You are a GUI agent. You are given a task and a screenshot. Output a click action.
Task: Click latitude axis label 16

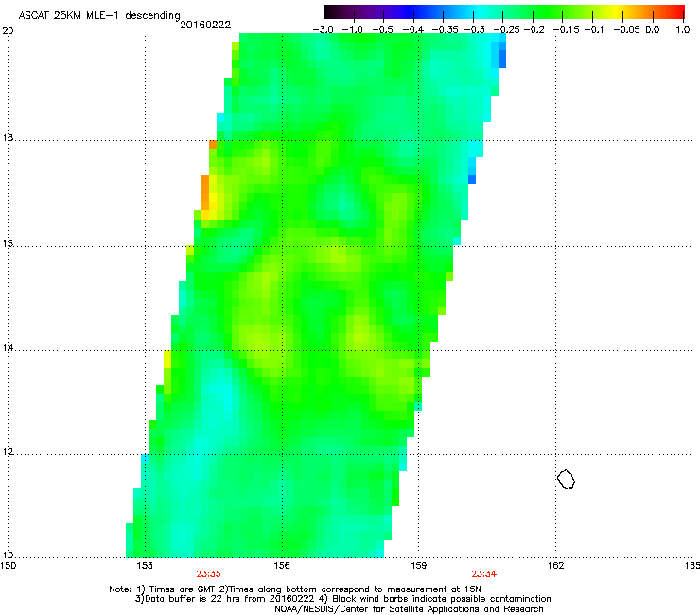(8, 244)
